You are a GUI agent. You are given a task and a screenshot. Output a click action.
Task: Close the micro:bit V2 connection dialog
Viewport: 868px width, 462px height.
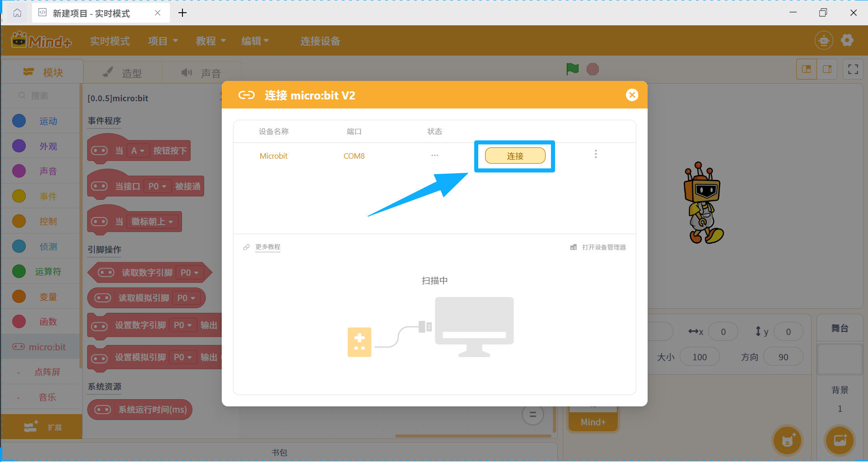(x=632, y=95)
